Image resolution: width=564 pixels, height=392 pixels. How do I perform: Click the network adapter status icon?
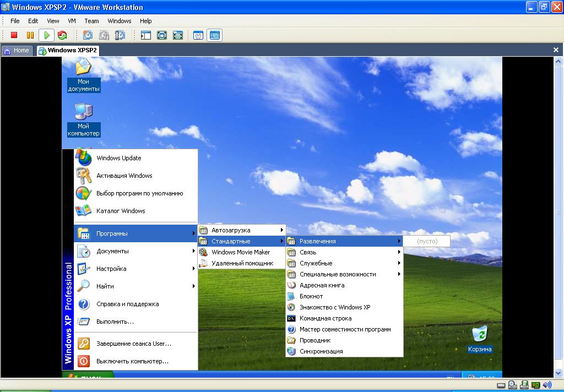click(x=535, y=385)
